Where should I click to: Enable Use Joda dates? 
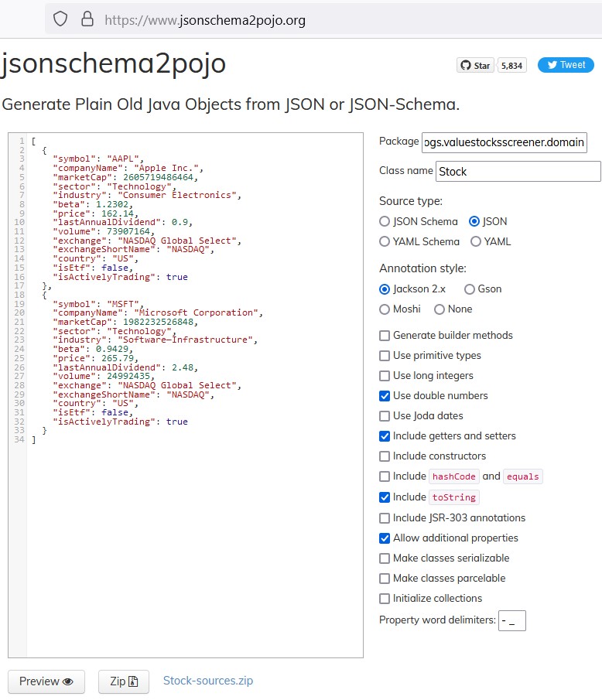[x=385, y=415]
